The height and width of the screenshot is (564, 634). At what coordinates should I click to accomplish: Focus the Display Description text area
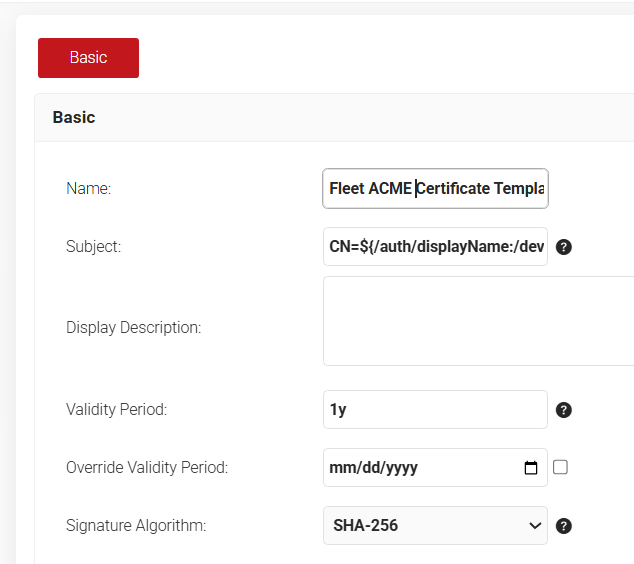click(479, 321)
